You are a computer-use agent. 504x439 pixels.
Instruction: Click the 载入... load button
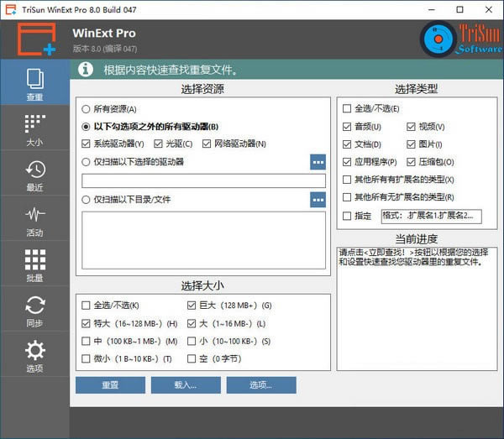click(186, 385)
